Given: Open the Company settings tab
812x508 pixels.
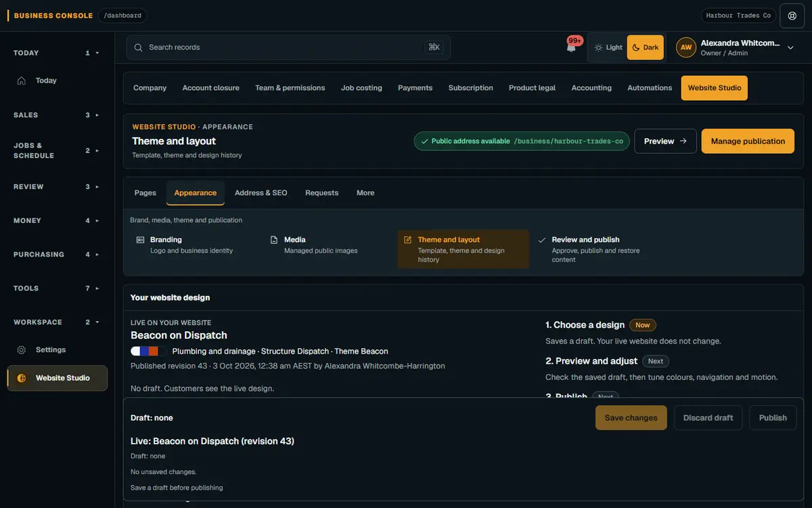Looking at the screenshot, I should pos(150,88).
